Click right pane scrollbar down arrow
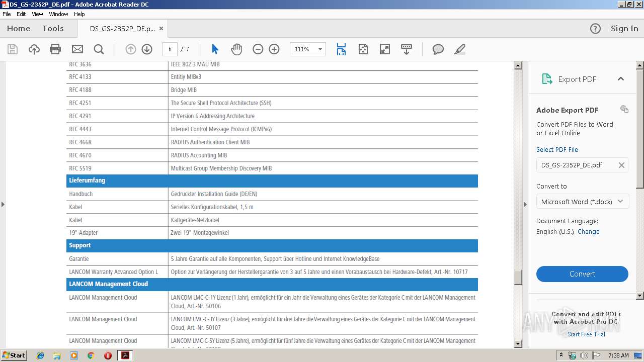This screenshot has width=644, height=362. [640, 296]
